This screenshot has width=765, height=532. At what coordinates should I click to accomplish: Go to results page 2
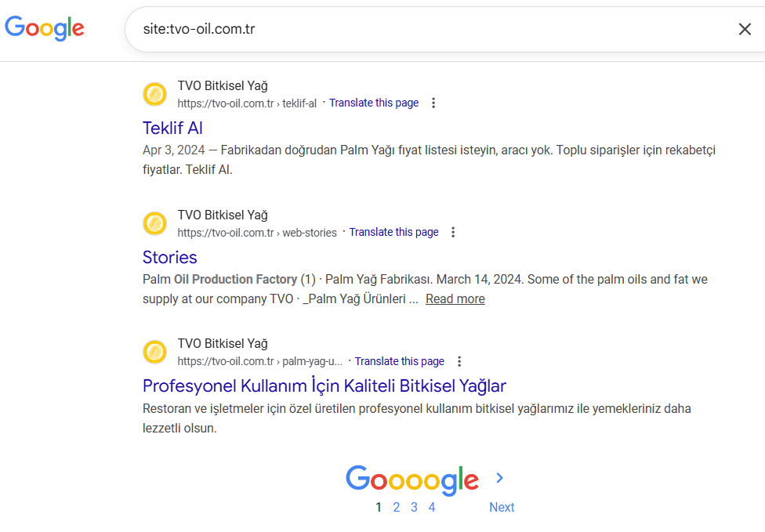[397, 507]
